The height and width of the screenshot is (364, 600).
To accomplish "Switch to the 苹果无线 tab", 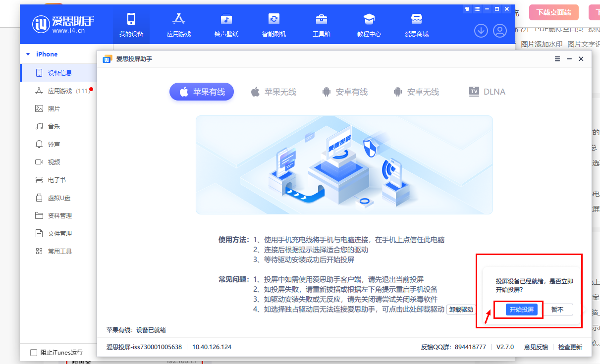I will [x=273, y=92].
